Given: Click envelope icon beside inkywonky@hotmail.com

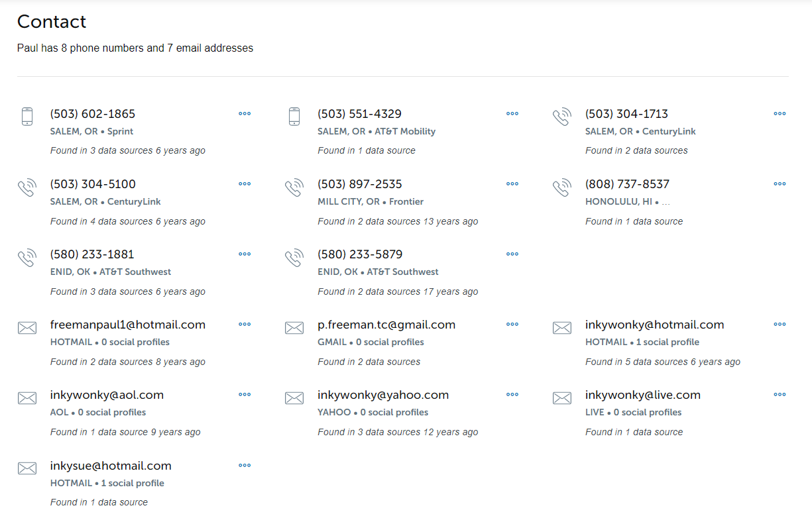Looking at the screenshot, I should tap(562, 327).
